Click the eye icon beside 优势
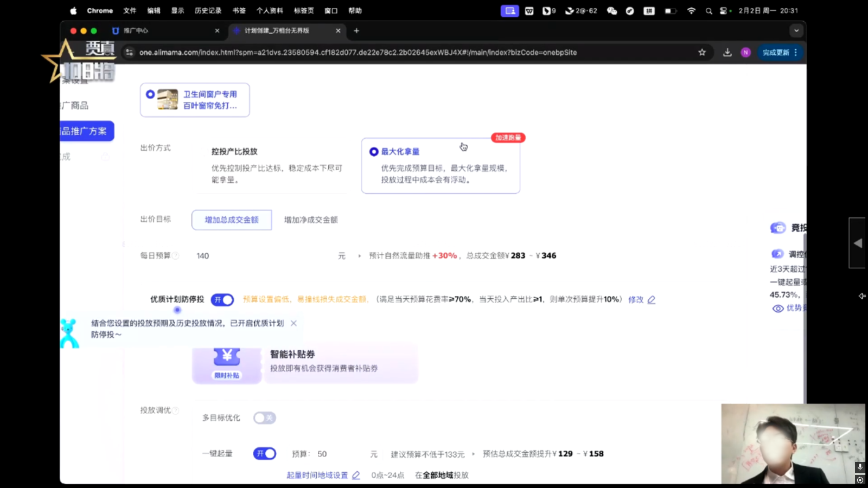868x488 pixels. tap(777, 309)
